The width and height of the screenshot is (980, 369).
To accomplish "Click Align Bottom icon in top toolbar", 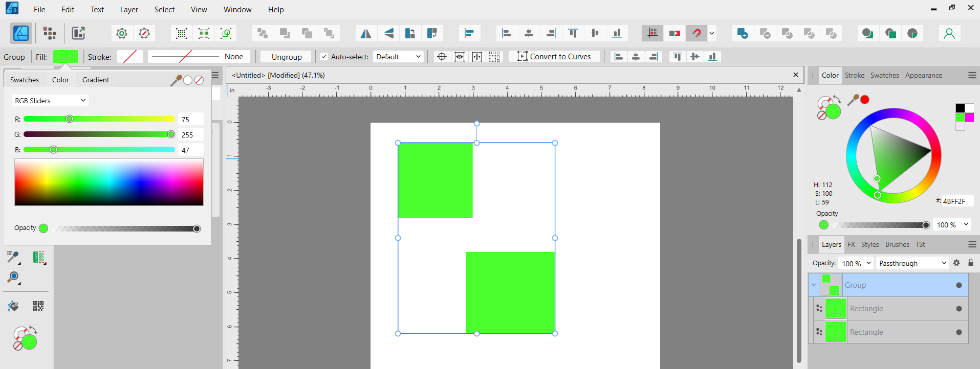I will click(617, 33).
